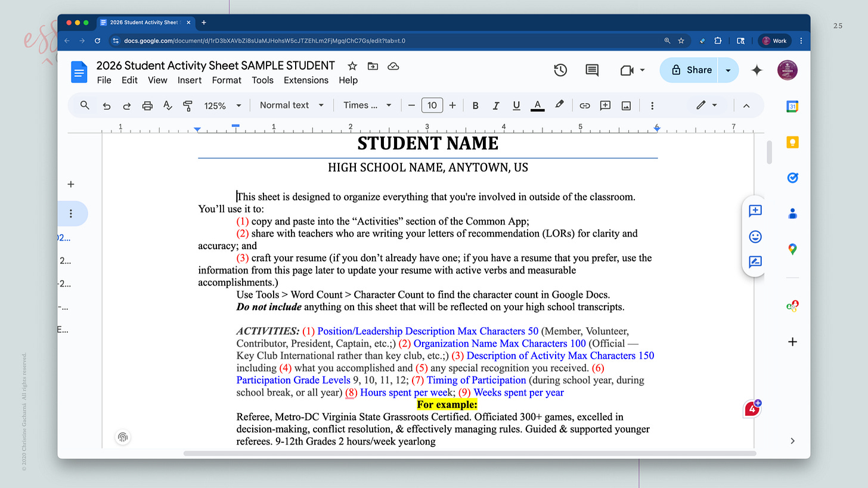Star the document title
This screenshot has height=488, width=868.
(352, 66)
